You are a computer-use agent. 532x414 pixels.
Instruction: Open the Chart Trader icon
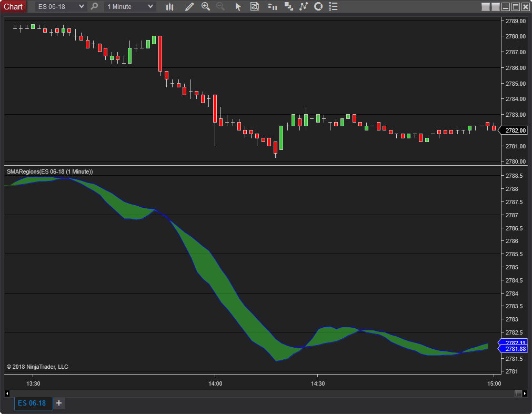(273, 6)
